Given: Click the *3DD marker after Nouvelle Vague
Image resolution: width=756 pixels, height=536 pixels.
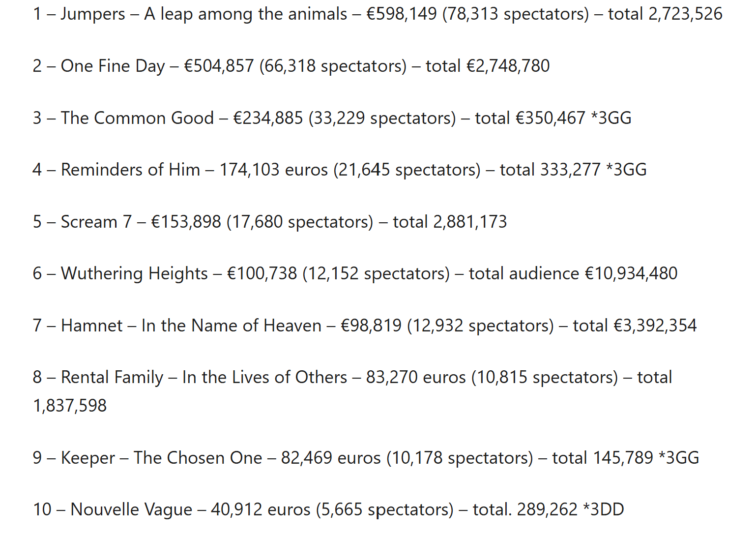Looking at the screenshot, I should [x=604, y=509].
